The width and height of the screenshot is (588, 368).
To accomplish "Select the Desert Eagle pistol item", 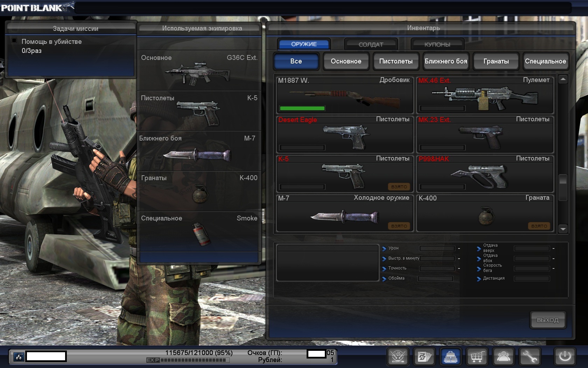I will [345, 135].
